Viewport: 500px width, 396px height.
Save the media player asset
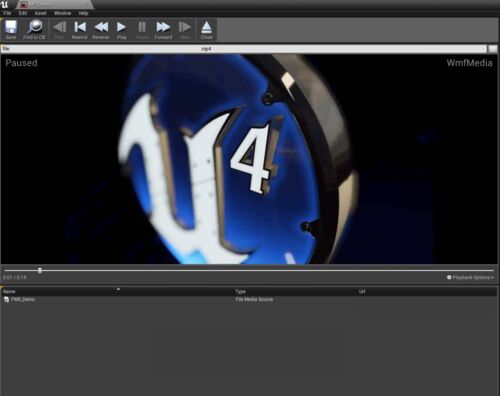point(11,30)
